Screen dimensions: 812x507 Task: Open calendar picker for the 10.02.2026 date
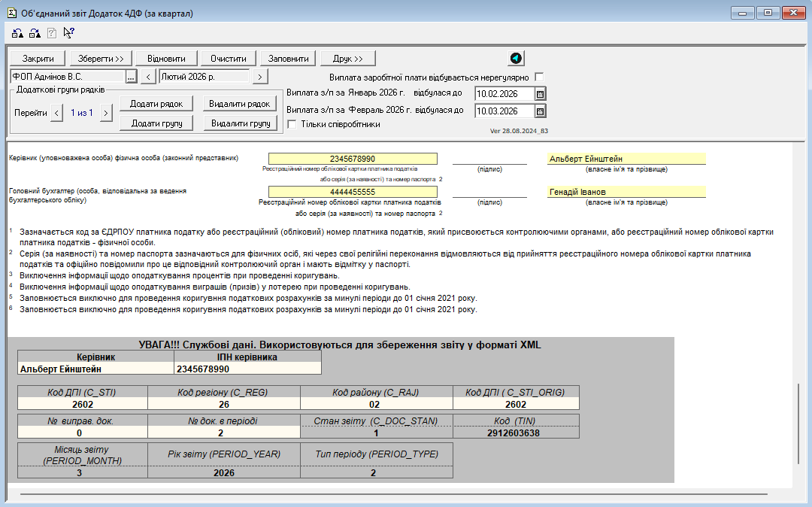click(x=540, y=94)
